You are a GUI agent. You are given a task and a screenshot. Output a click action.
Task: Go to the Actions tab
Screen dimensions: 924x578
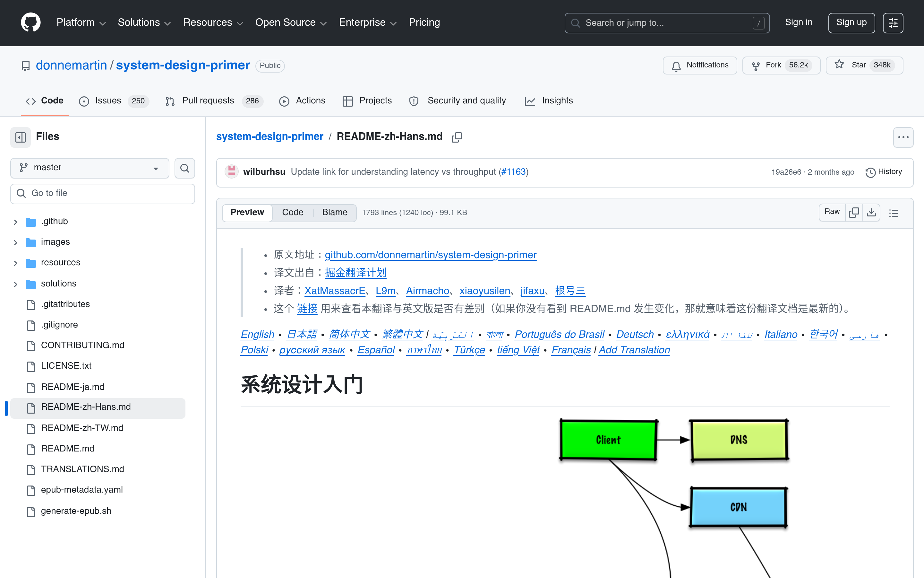coord(302,101)
